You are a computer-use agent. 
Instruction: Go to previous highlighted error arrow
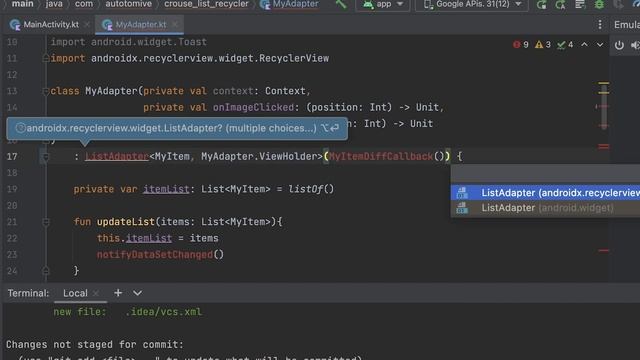coord(584,44)
